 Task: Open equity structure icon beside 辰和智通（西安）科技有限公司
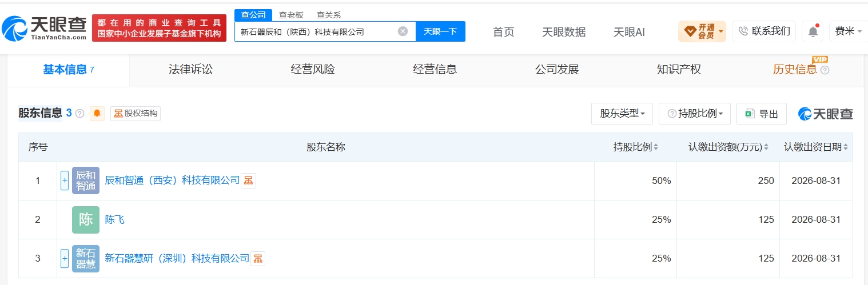pyautogui.click(x=248, y=180)
